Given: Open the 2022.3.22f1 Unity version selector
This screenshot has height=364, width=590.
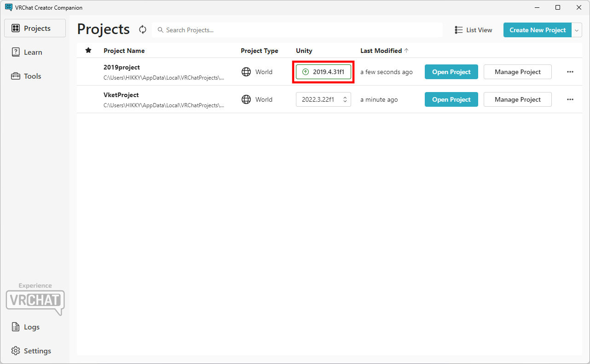Looking at the screenshot, I should [323, 99].
